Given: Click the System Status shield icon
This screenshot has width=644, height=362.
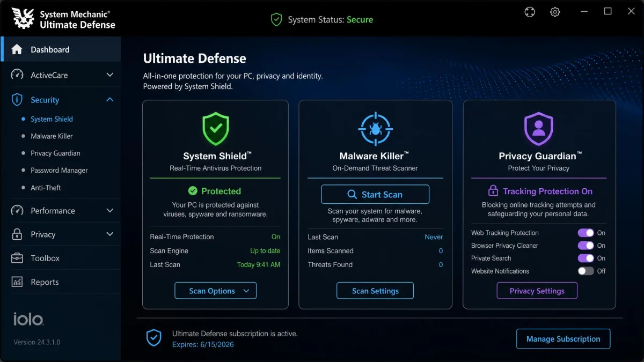Looking at the screenshot, I should coord(276,20).
